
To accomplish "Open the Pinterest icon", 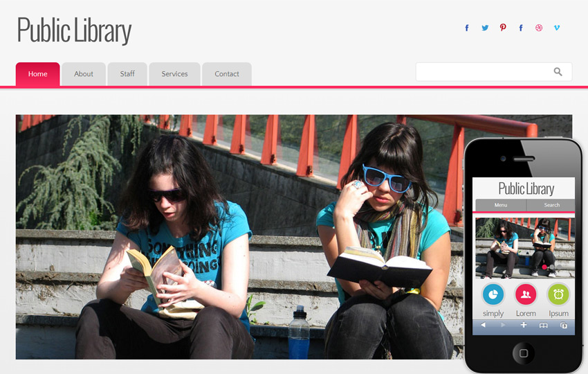I will coord(503,28).
